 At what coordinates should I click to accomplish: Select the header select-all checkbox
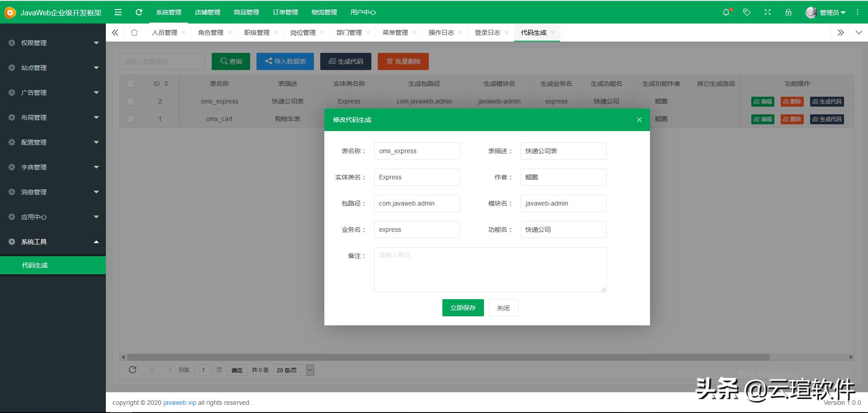coord(131,84)
